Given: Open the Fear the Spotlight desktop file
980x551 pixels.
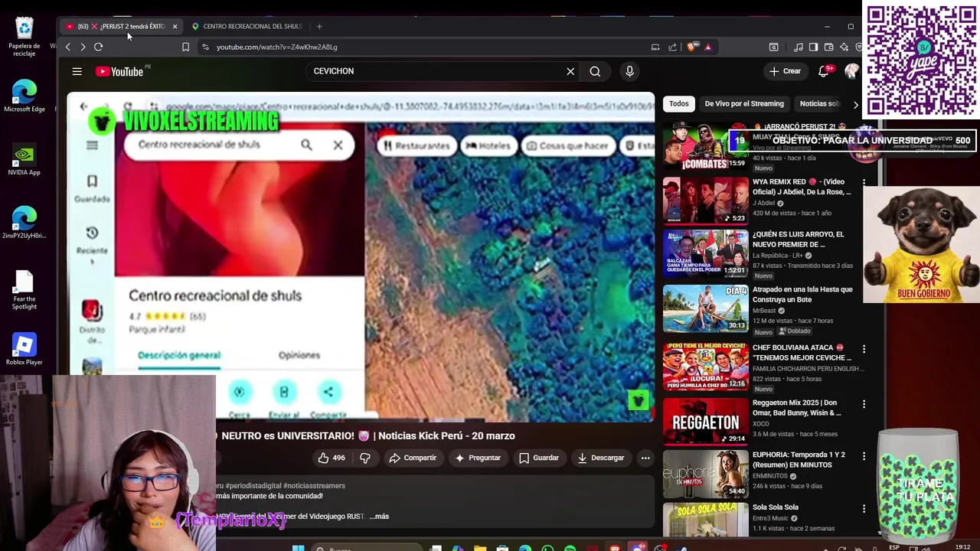Looking at the screenshot, I should tap(24, 291).
